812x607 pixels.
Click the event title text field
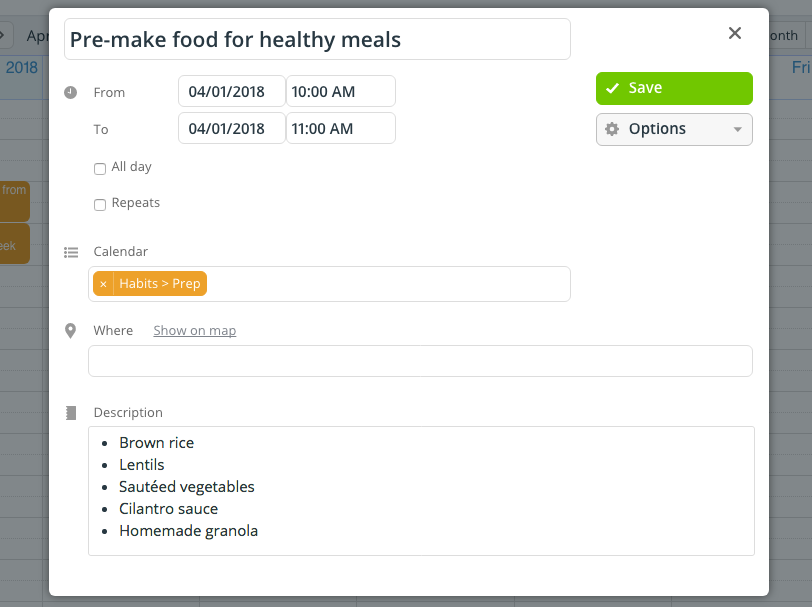click(x=317, y=40)
